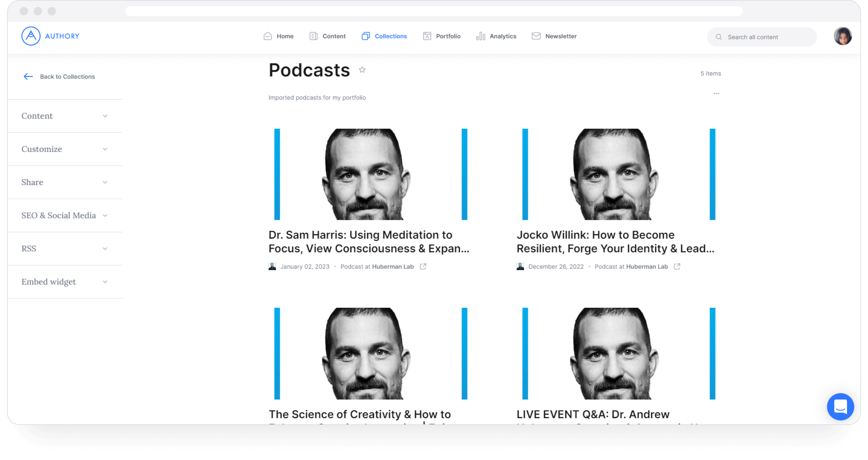Viewport: 868px width, 460px height.
Task: Open the Collections navigation icon
Action: 365,36
